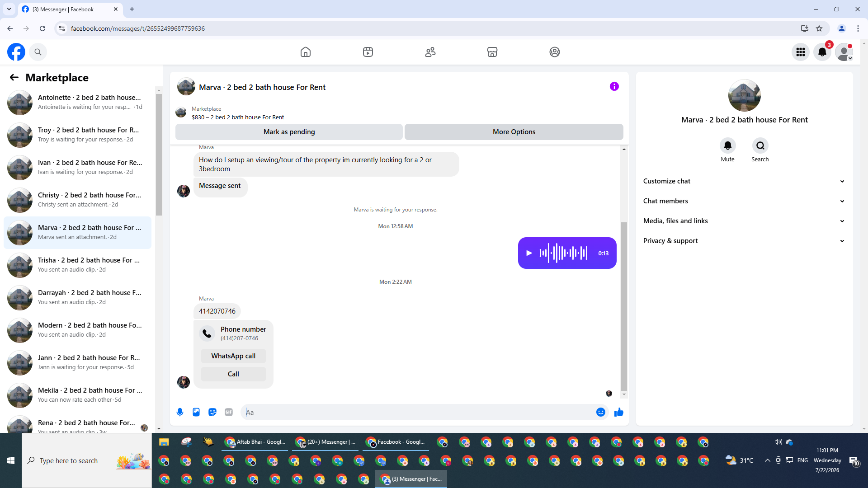Start a WhatsApp call to Marva

pyautogui.click(x=233, y=356)
